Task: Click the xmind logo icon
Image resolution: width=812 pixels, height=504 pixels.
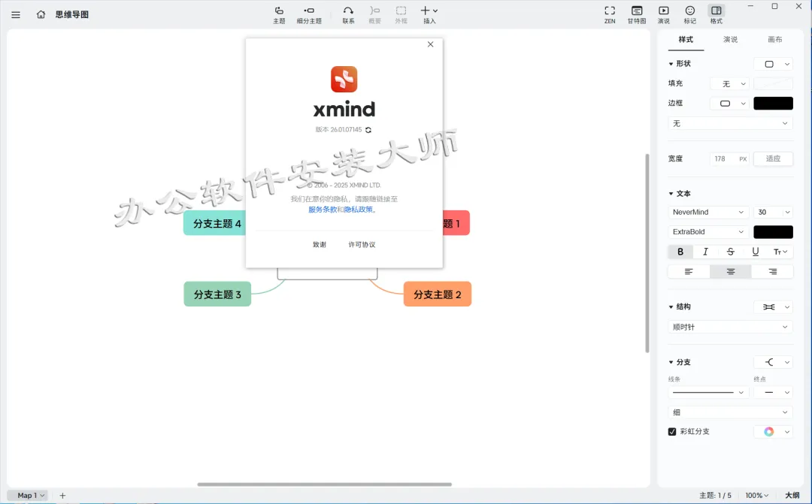Action: point(344,79)
